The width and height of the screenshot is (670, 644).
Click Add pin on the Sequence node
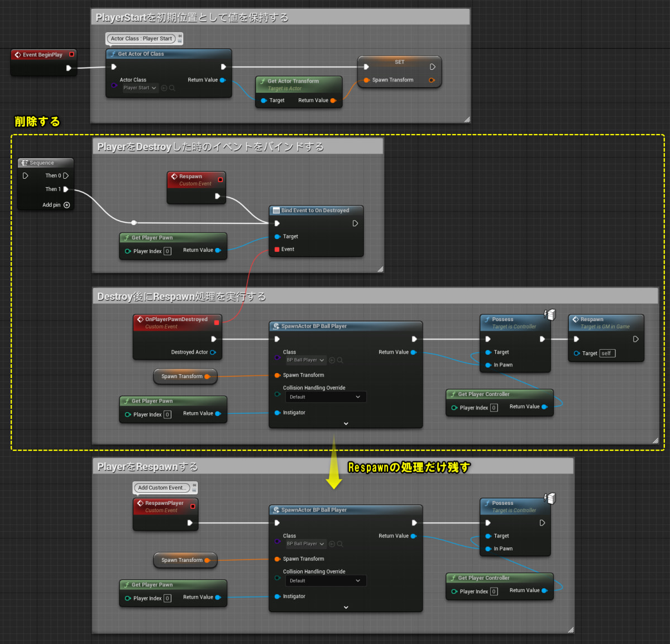(66, 205)
